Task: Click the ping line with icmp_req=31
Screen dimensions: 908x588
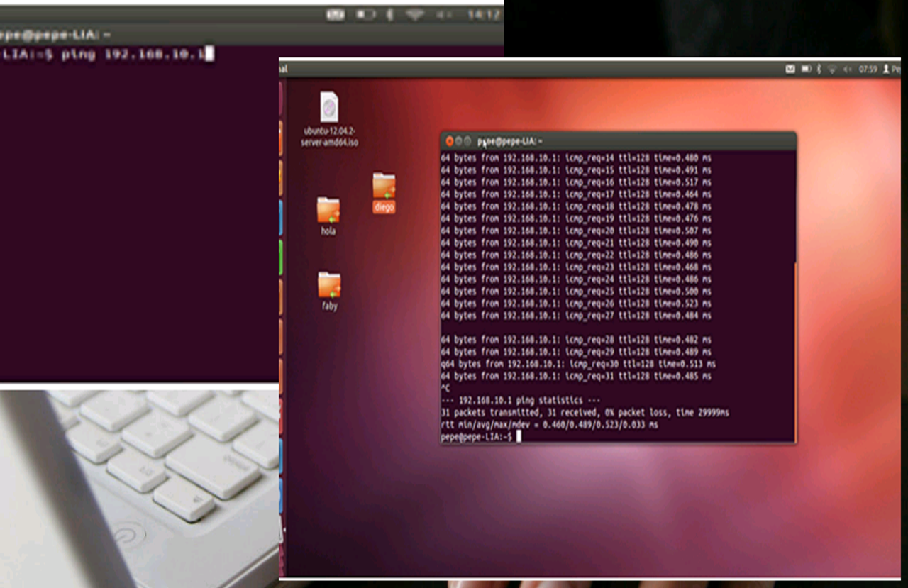Action: pos(576,376)
